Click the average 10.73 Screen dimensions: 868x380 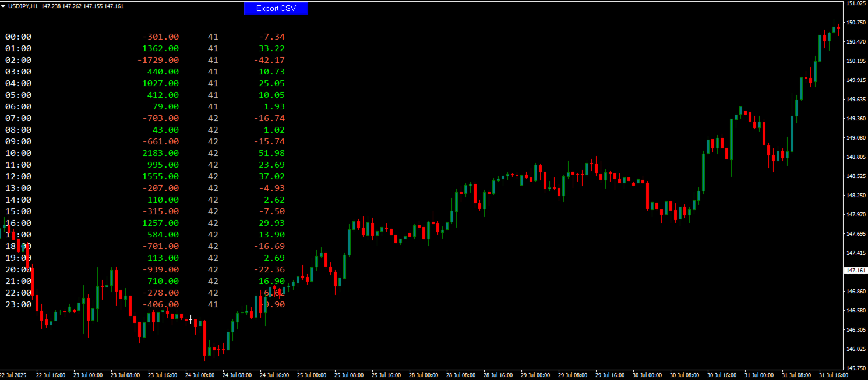coord(272,72)
